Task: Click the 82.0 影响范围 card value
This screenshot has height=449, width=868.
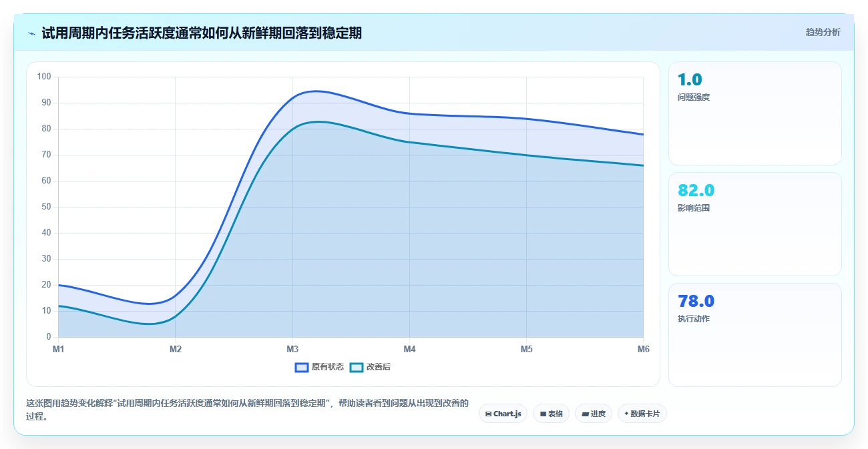Action: tap(696, 191)
